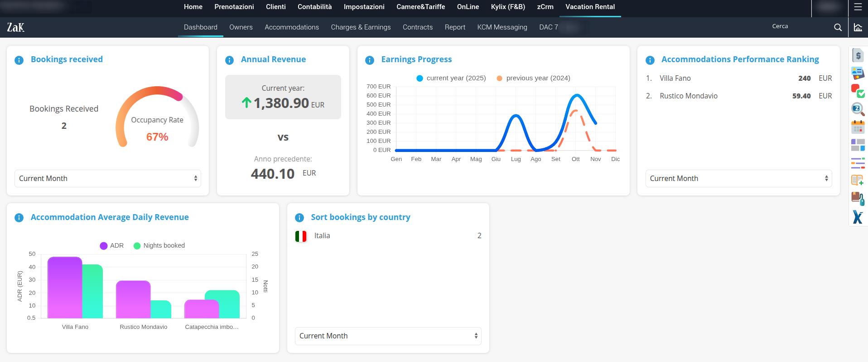The image size is (868, 362).
Task: Click the dollar invoice icon in sidebar
Action: click(x=858, y=55)
